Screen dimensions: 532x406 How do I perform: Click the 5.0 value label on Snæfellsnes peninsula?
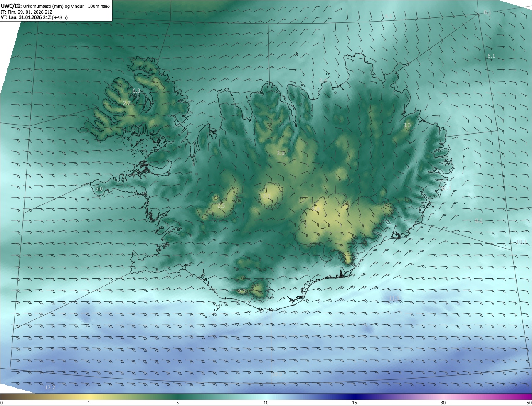(99, 189)
